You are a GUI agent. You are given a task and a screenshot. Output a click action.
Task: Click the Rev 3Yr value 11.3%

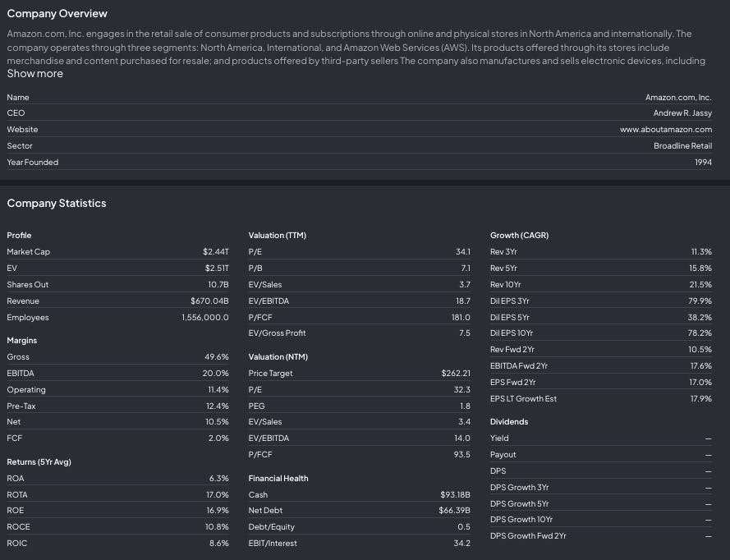701,252
